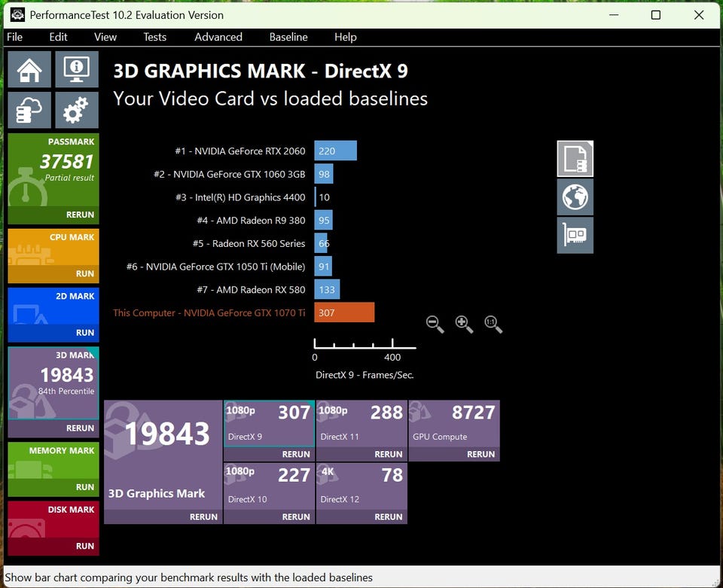Screen dimensions: 723x588
Task: Click the '84th Percentile' text
Action: click(x=66, y=391)
